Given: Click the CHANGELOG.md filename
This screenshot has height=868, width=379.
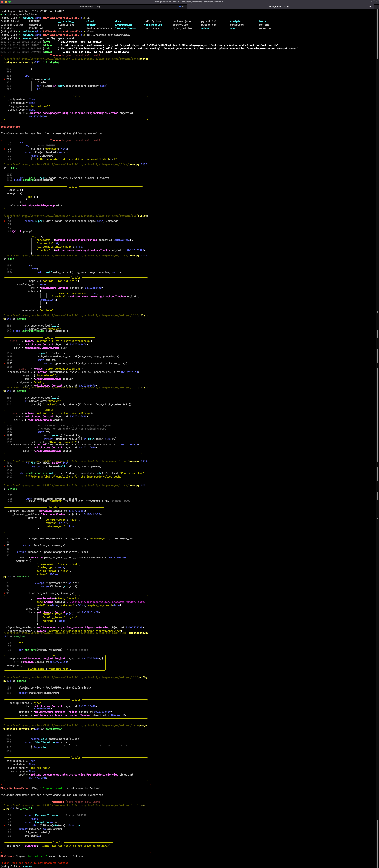Looking at the screenshot, I should pyautogui.click(x=10, y=21).
